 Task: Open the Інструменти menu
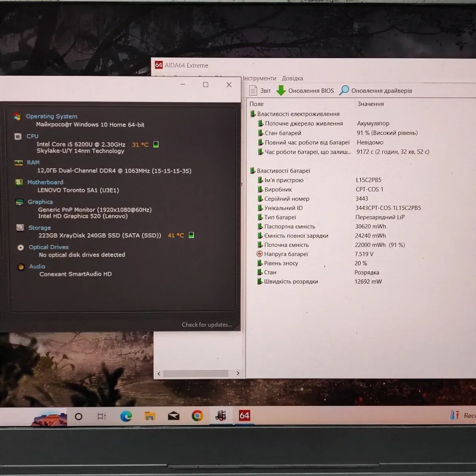(x=259, y=78)
